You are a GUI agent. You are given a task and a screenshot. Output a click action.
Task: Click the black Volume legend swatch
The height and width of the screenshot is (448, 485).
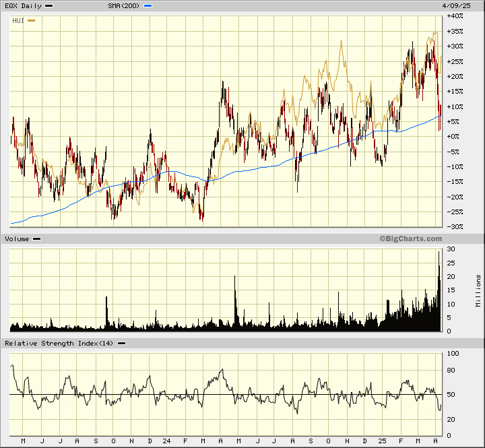[x=36, y=239]
